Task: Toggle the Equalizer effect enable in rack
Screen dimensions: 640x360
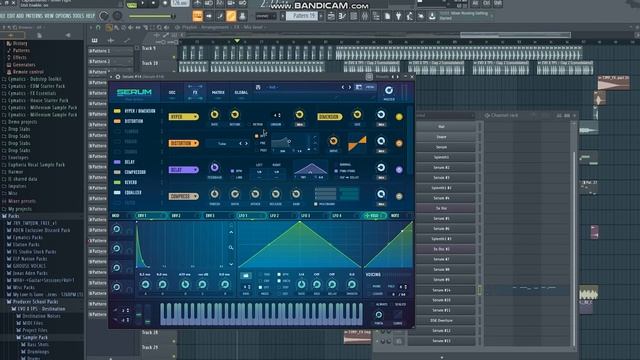Action: click(117, 193)
